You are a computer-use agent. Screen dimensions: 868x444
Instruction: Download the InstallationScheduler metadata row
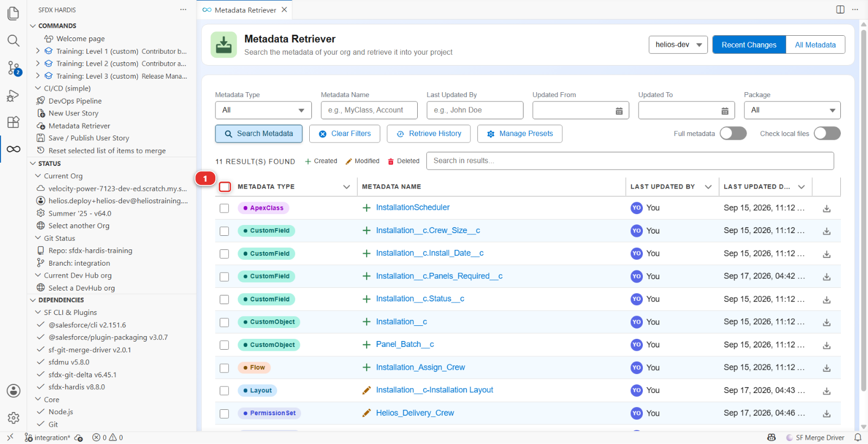point(827,209)
